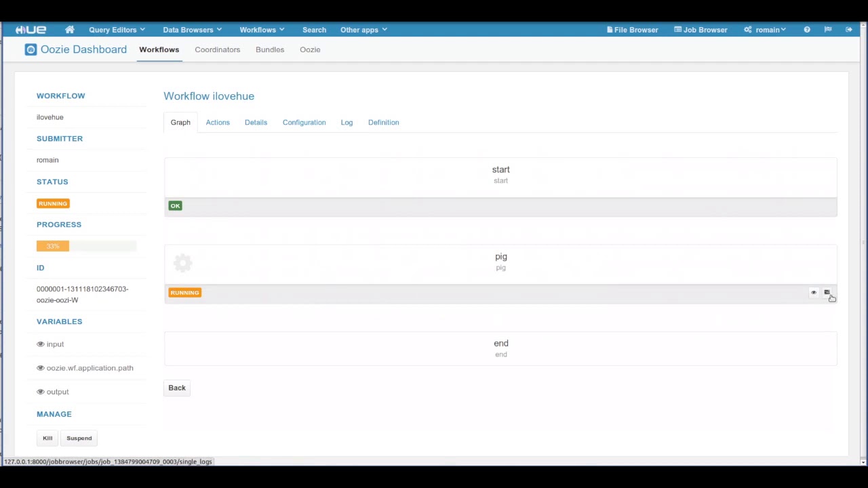
Task: Expand the Other apps menu
Action: [363, 30]
